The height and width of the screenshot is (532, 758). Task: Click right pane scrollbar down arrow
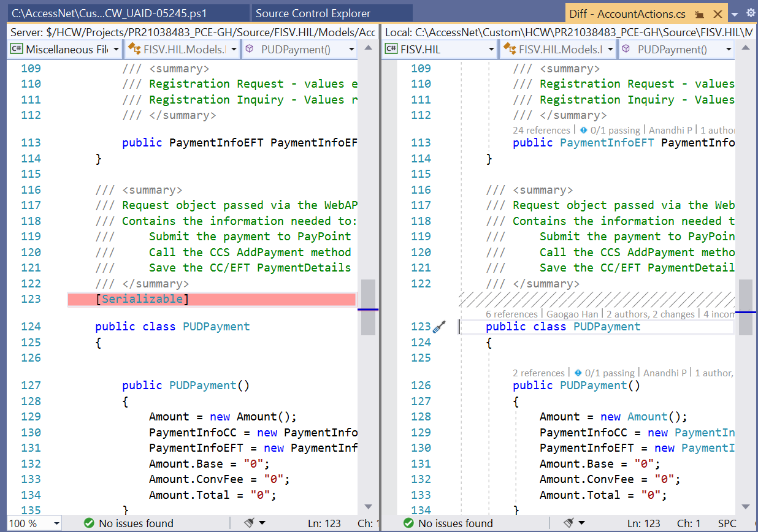pyautogui.click(x=746, y=507)
